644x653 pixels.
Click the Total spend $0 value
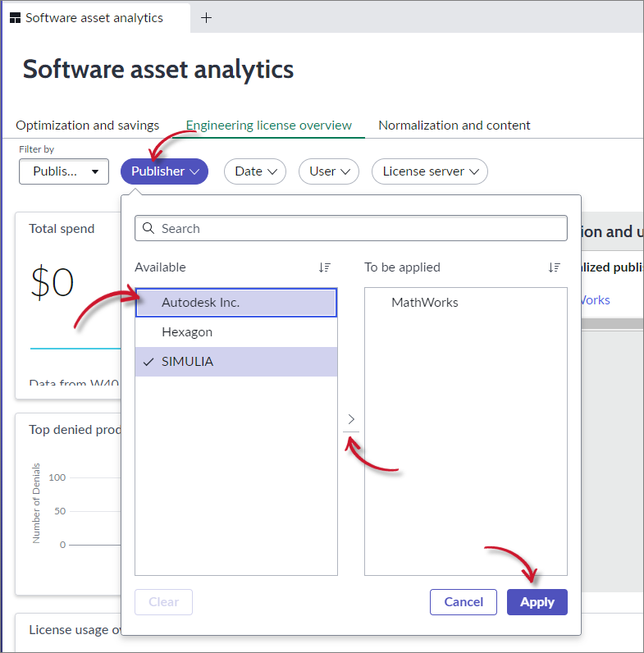pyautogui.click(x=53, y=282)
